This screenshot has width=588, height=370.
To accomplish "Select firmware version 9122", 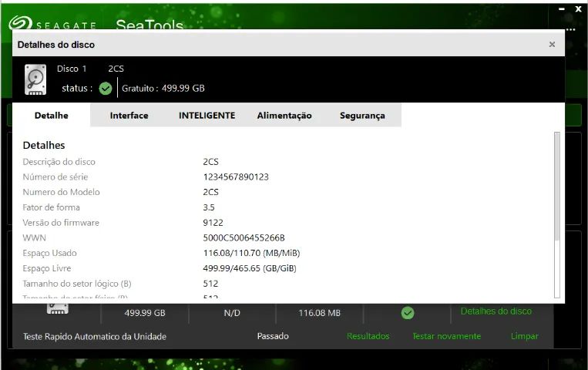I will (213, 223).
